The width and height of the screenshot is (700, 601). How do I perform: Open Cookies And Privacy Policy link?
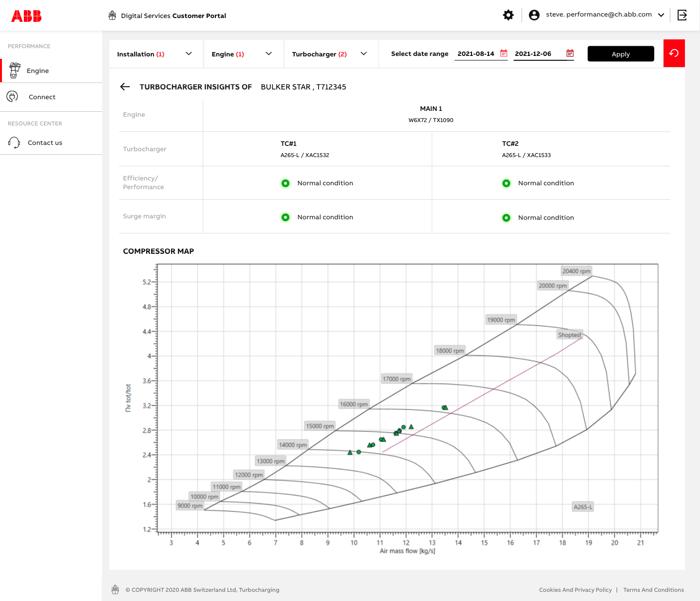575,590
